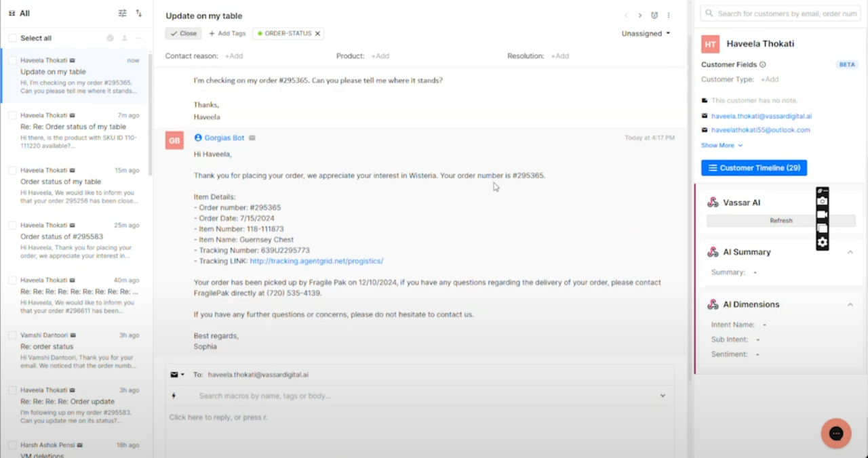This screenshot has height=458, width=868.
Task: Click the AI Dimensions logo icon
Action: (x=713, y=305)
